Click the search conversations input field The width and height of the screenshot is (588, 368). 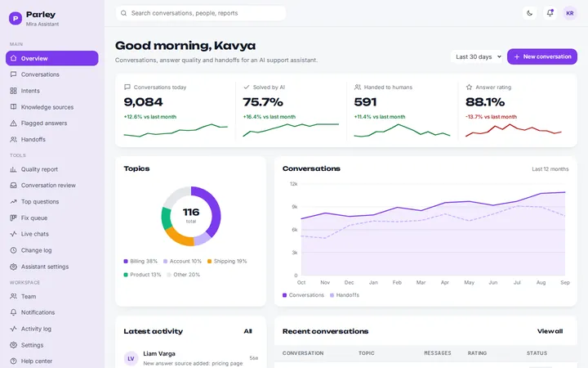coord(201,13)
